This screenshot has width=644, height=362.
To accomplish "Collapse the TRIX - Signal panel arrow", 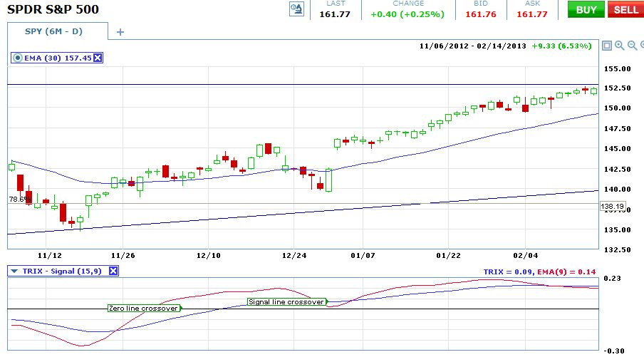I will 14,271.
